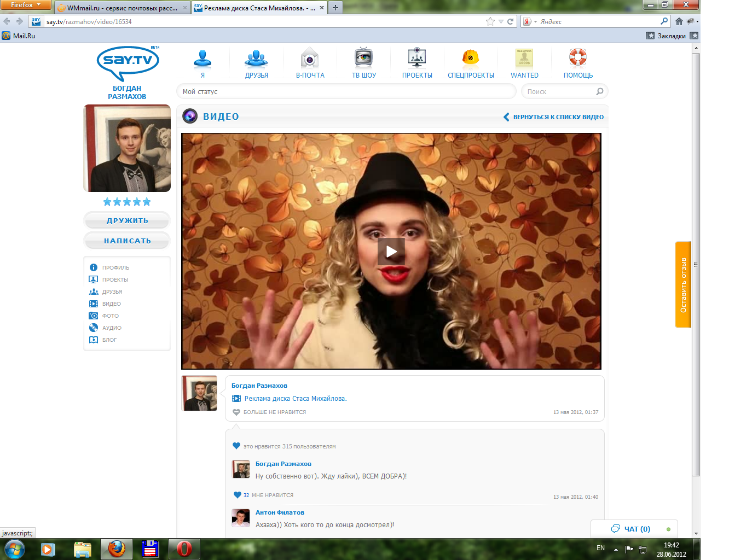Click commenter name Антон Филатов

click(280, 512)
